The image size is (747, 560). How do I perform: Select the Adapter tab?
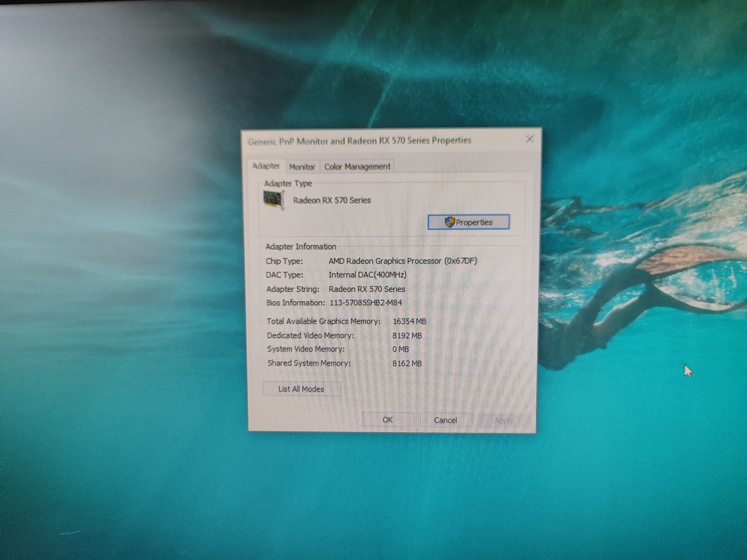[x=266, y=166]
